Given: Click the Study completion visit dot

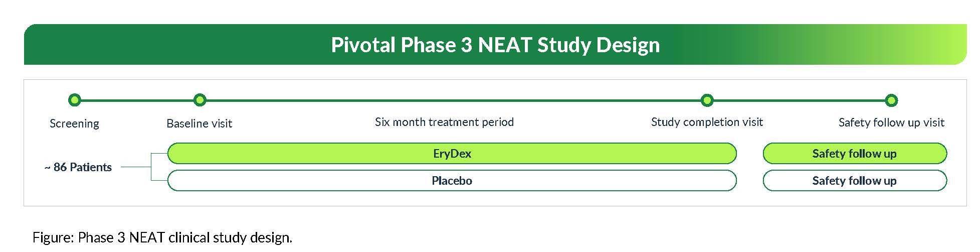Looking at the screenshot, I should 707,100.
